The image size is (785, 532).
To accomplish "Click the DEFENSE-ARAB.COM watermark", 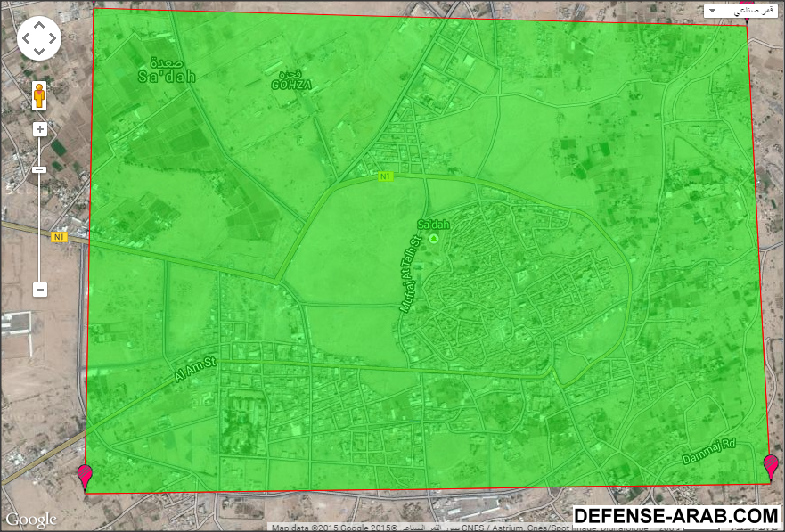I will pos(676,515).
